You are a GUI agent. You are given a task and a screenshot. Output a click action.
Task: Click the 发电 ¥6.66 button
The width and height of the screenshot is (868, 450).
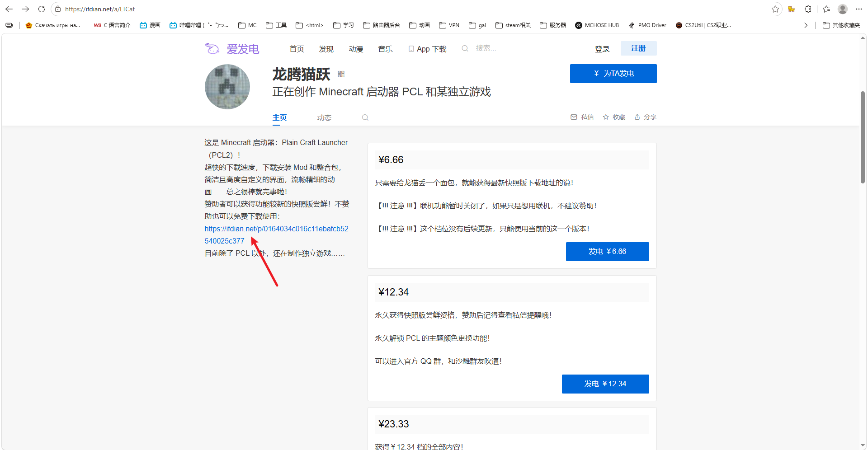coord(607,252)
